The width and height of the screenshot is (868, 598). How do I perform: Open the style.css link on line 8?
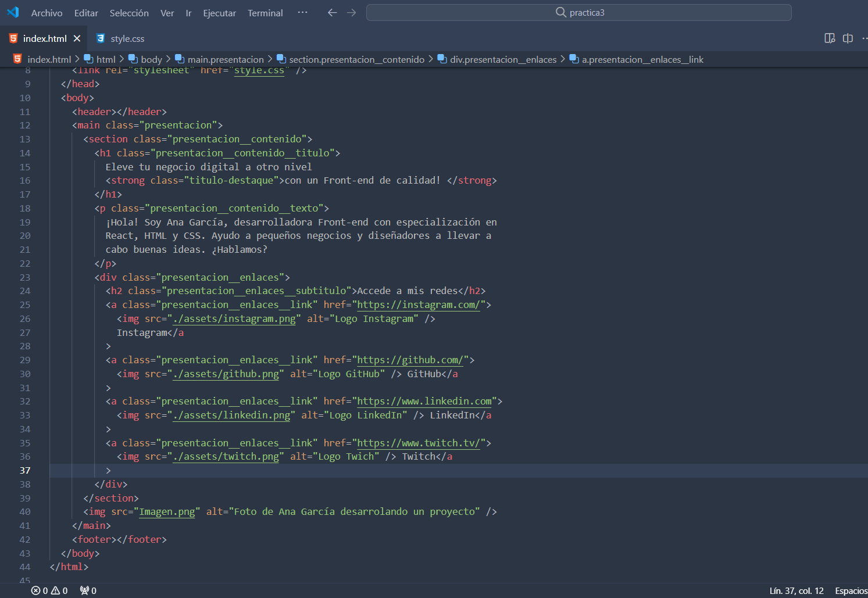(x=259, y=70)
